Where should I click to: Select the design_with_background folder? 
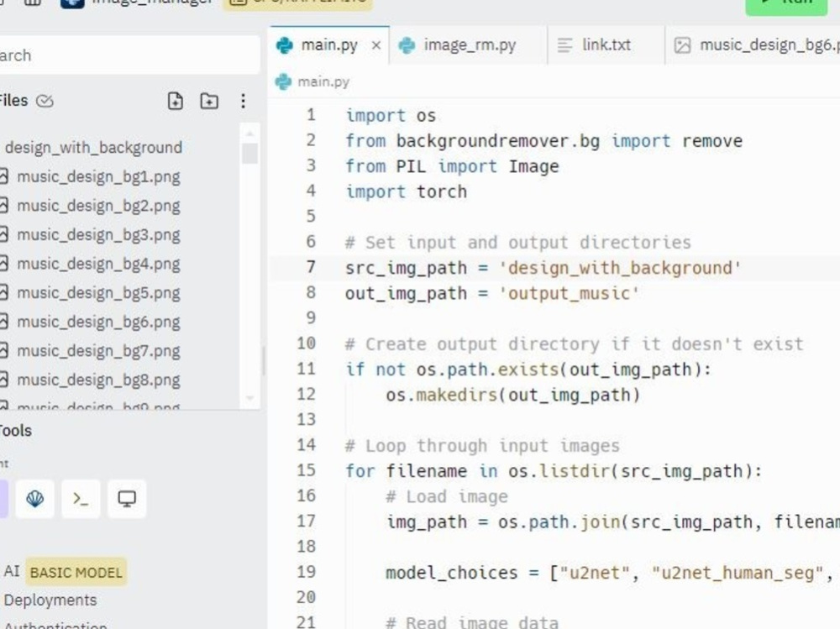93,147
